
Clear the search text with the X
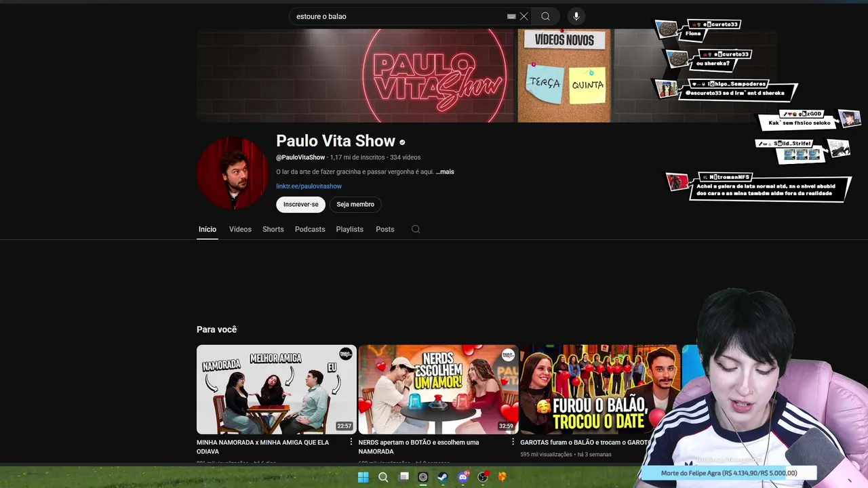click(x=524, y=16)
